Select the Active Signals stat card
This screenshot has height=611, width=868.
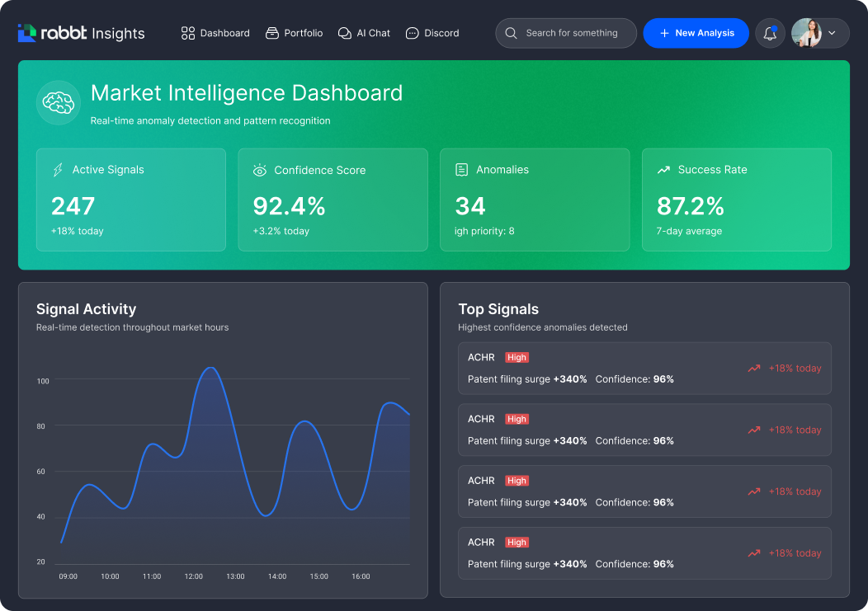[x=130, y=200]
